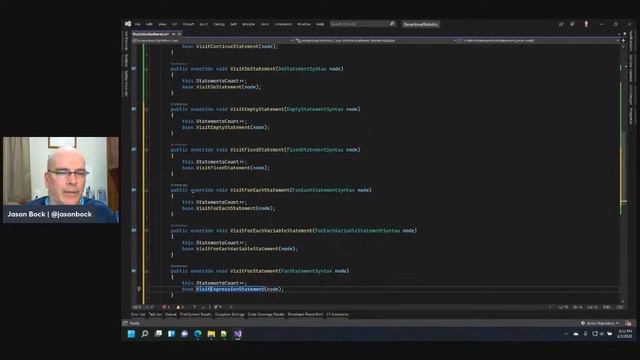The width and height of the screenshot is (640, 360).
Task: Click the Visual Studio logo icon
Action: (x=128, y=24)
